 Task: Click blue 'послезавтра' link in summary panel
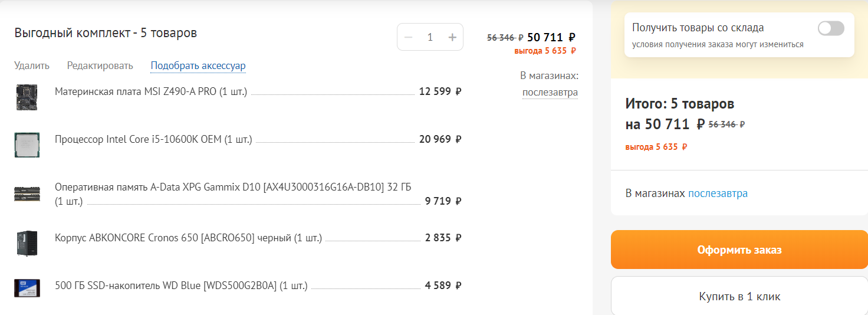click(718, 193)
